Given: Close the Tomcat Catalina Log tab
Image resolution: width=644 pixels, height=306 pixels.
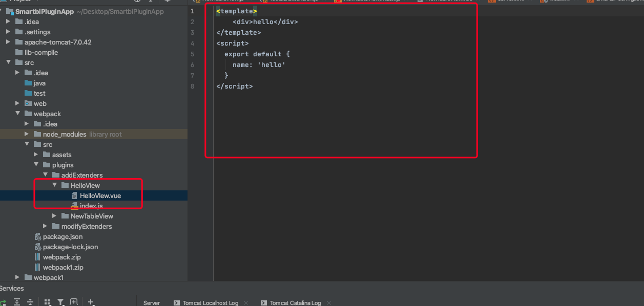Looking at the screenshot, I should (328, 303).
